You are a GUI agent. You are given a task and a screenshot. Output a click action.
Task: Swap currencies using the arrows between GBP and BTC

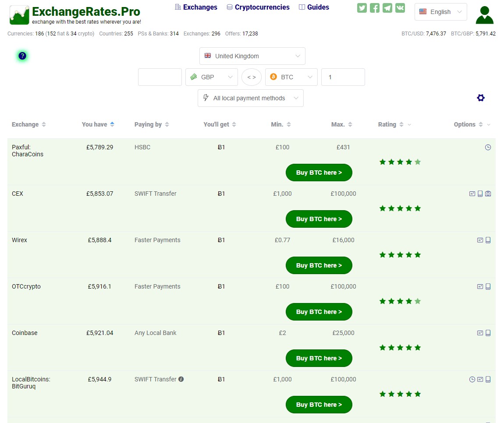pyautogui.click(x=252, y=77)
